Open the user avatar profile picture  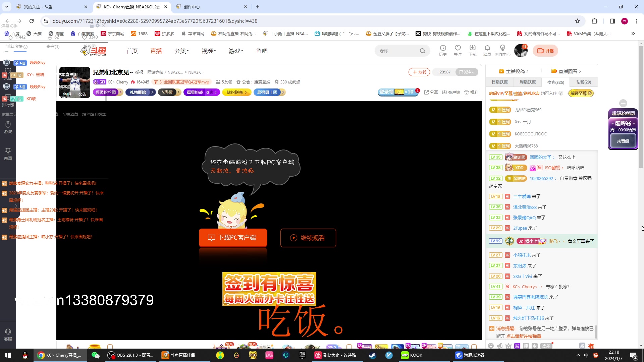point(521,51)
